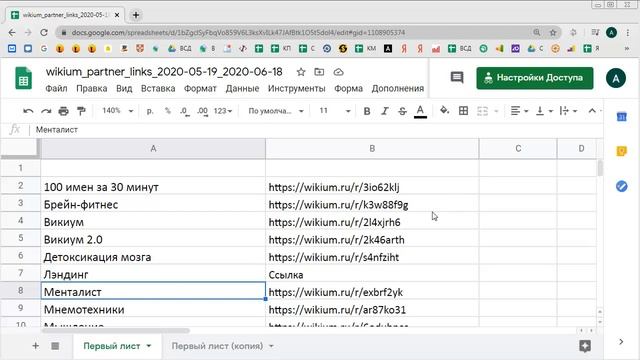Viewport: 640px width, 360px height.
Task: Collapse the menus with the up chevron
Action: [x=592, y=111]
